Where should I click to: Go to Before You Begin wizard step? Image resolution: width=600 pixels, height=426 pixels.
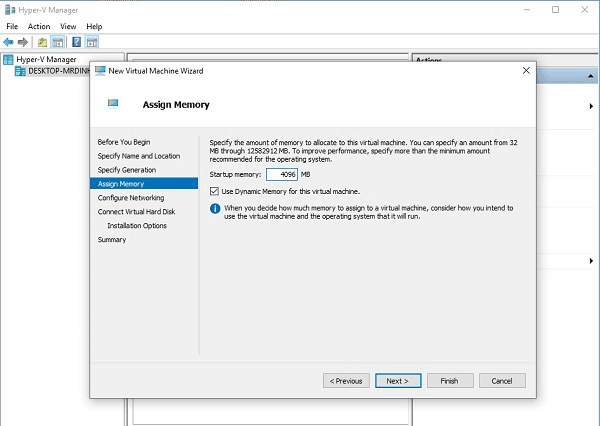124,142
